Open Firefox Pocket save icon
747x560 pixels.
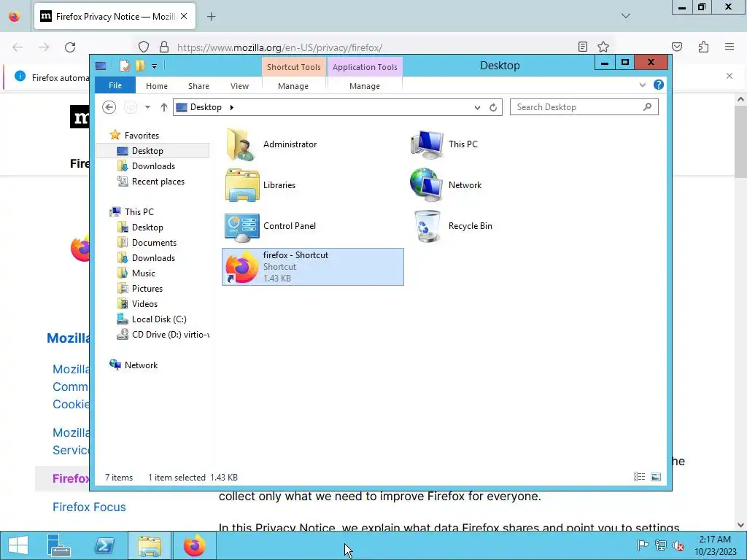point(676,47)
